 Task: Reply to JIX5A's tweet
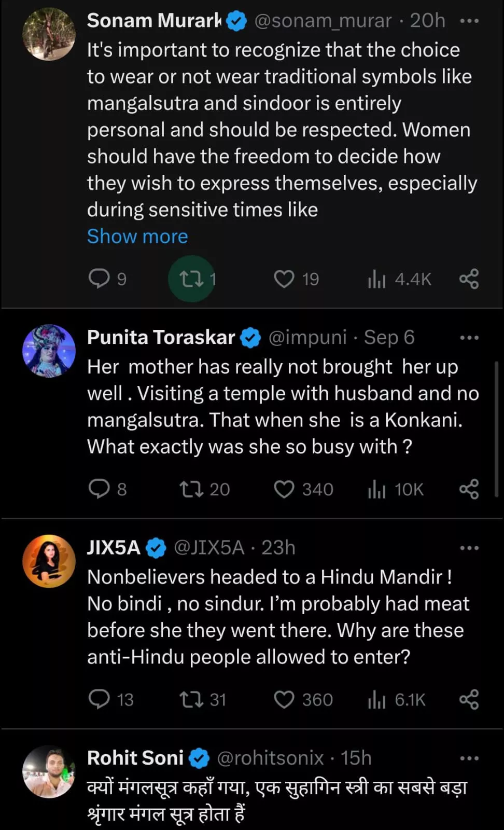click(99, 699)
